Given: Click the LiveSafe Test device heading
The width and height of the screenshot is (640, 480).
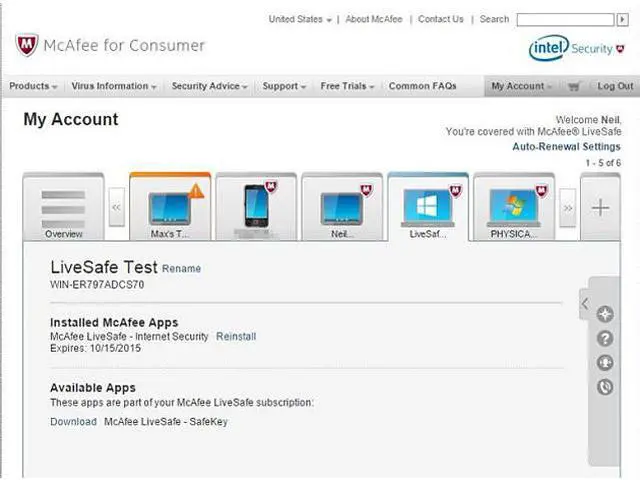Looking at the screenshot, I should 104,267.
